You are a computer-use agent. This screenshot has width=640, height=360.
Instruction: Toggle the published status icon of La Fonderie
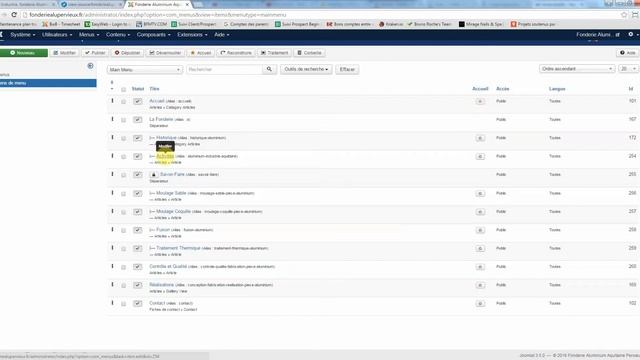(x=138, y=120)
